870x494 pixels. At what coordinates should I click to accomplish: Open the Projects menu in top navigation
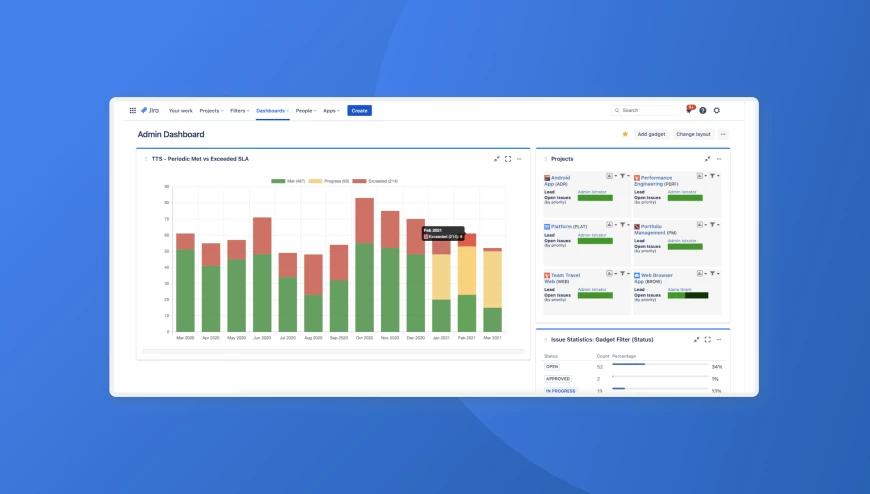[x=211, y=110]
